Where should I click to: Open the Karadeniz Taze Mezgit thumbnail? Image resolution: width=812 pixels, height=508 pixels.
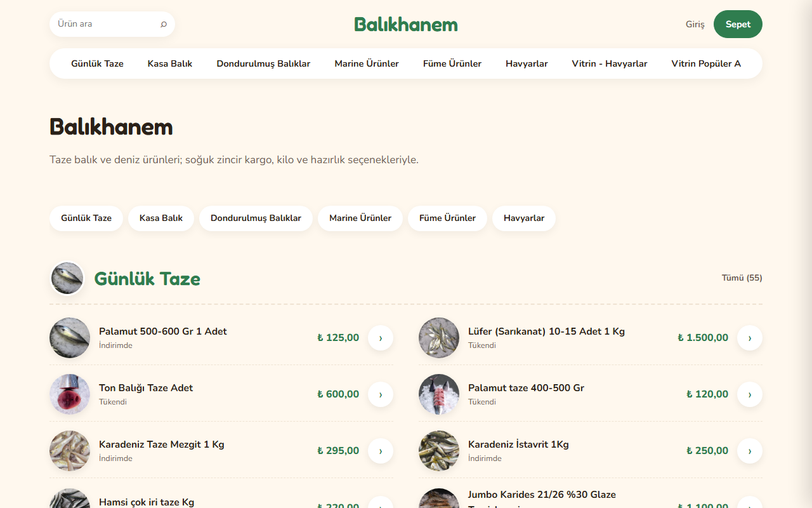pyautogui.click(x=70, y=451)
